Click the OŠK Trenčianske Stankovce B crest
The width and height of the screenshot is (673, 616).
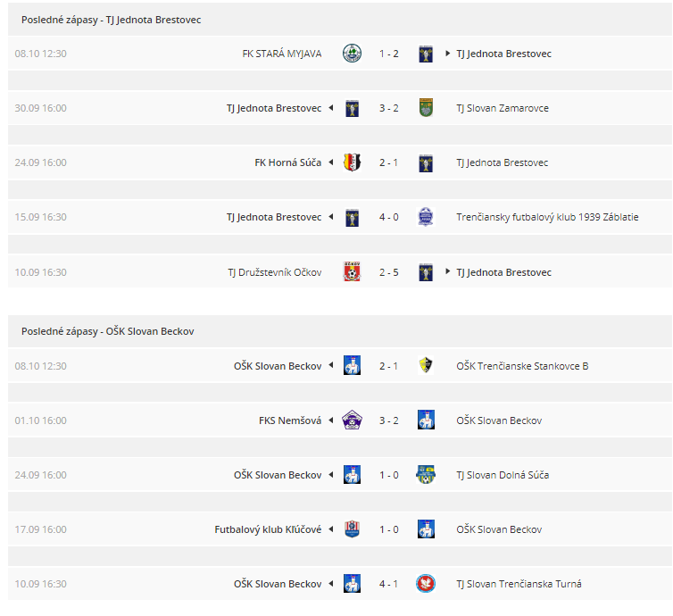click(x=426, y=366)
